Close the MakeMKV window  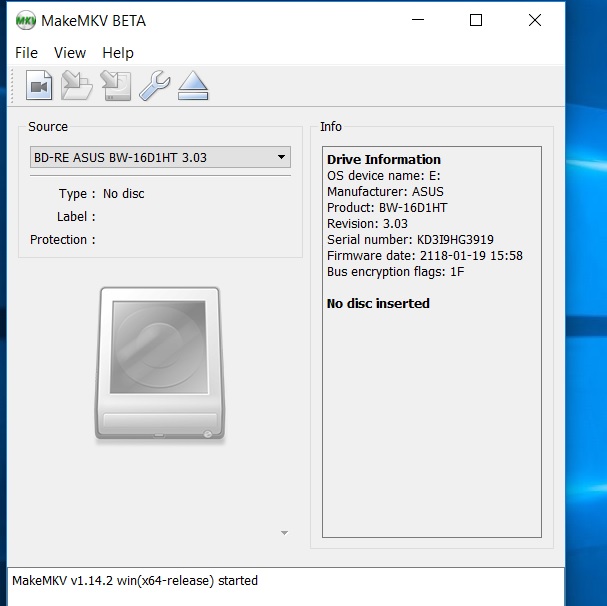(535, 20)
